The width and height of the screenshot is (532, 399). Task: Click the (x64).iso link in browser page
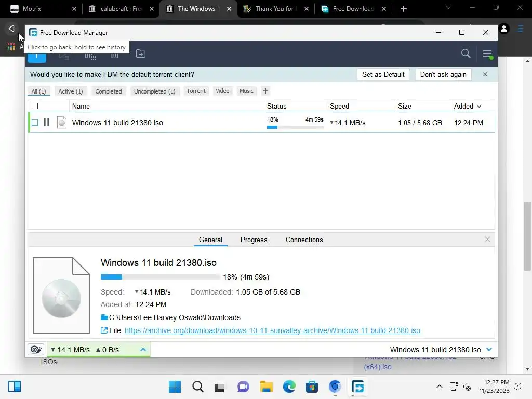tap(378, 367)
